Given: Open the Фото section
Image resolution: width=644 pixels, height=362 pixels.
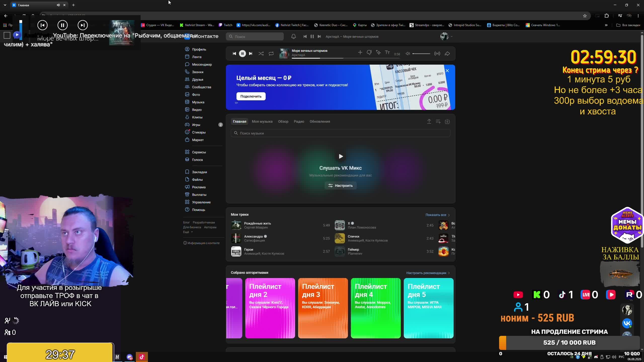Looking at the screenshot, I should 196,95.
